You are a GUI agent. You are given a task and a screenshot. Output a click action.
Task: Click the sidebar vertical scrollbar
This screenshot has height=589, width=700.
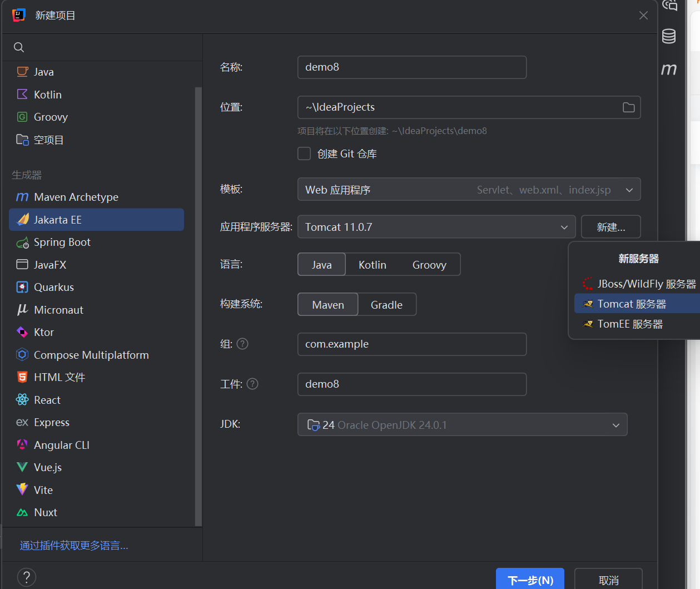(x=198, y=306)
